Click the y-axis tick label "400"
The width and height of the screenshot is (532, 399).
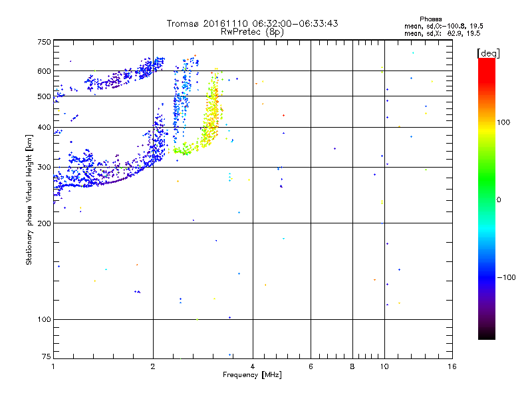[44, 128]
